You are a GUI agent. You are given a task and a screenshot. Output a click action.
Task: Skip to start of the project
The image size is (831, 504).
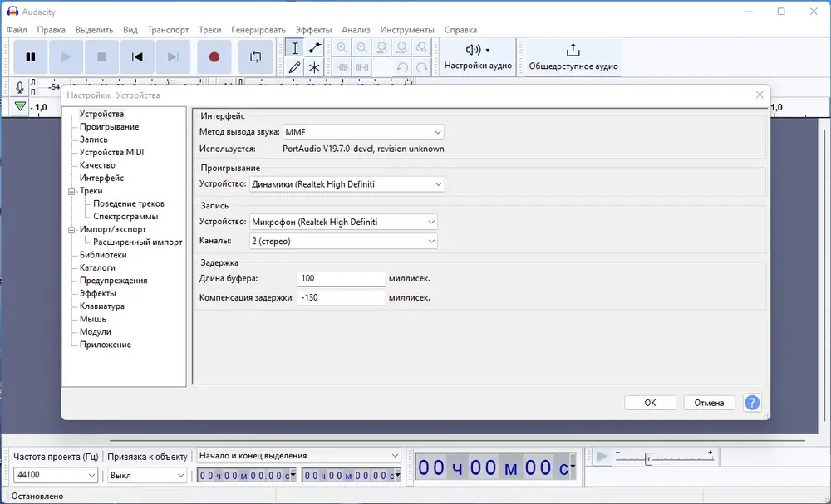(137, 56)
